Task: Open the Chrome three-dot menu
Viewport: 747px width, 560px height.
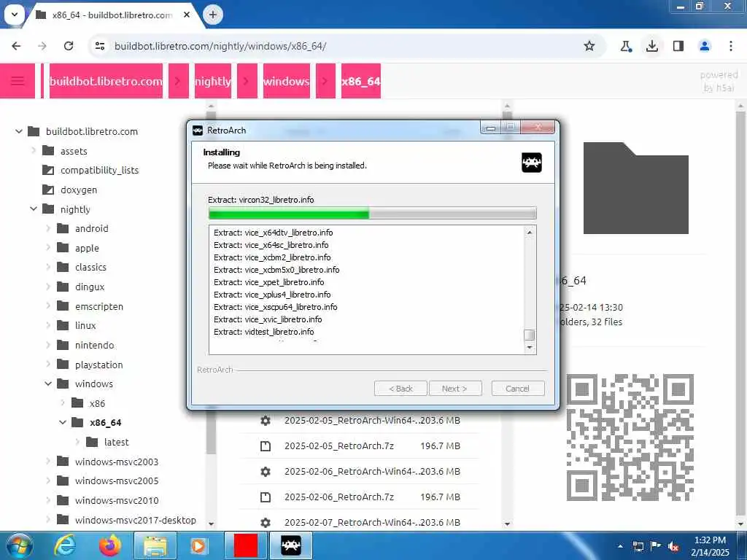Action: 731,46
